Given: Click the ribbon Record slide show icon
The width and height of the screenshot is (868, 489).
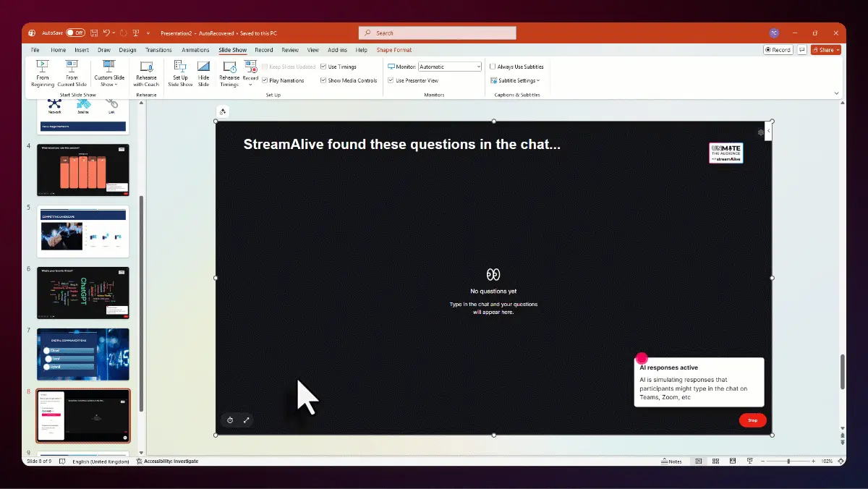Looking at the screenshot, I should [x=250, y=66].
